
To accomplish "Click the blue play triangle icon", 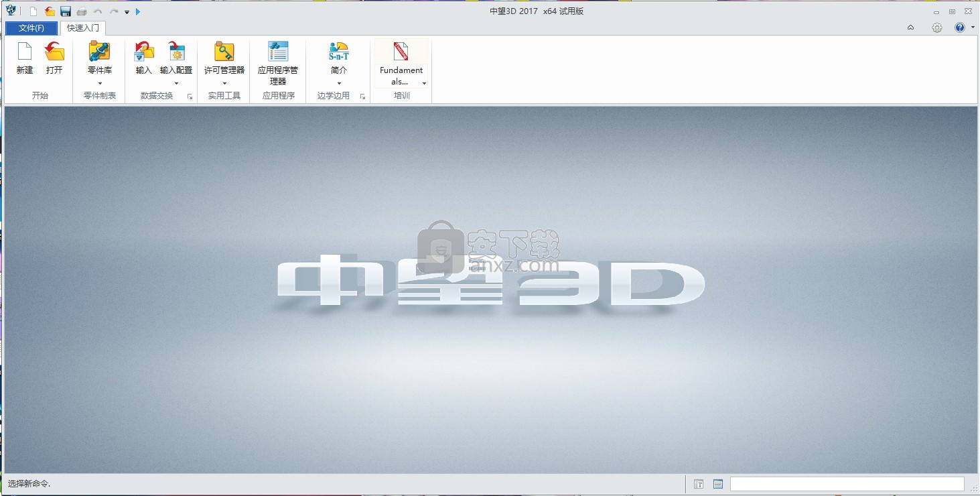I will pos(138,11).
